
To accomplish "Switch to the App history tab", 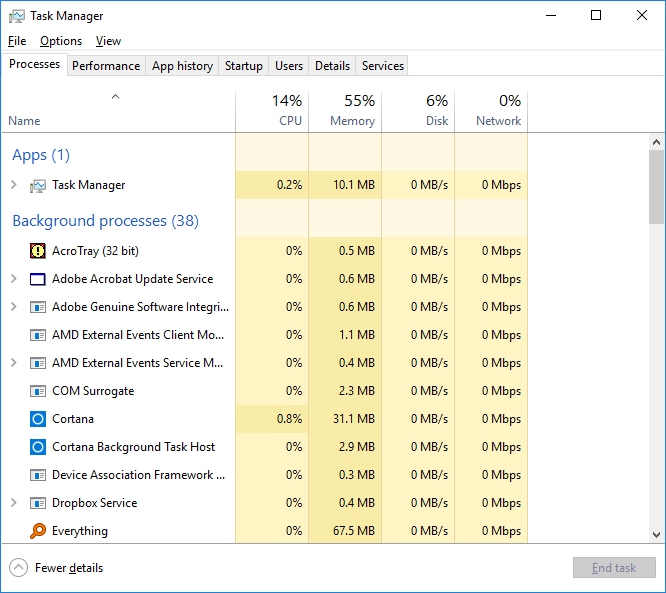I will 182,66.
